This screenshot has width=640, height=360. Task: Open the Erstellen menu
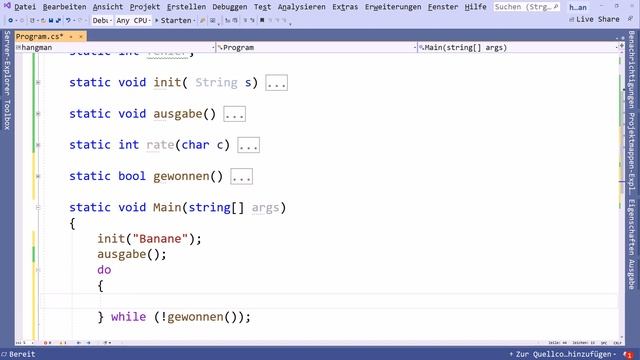186,7
